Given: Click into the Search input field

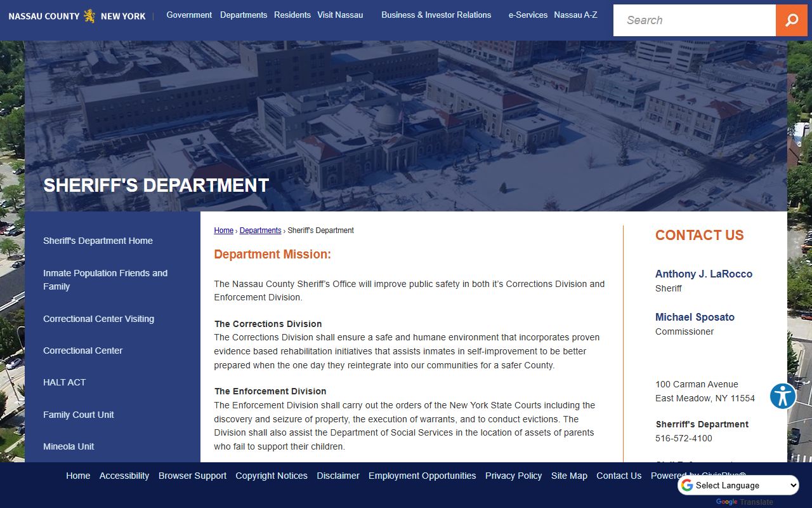Looking at the screenshot, I should click(x=695, y=20).
